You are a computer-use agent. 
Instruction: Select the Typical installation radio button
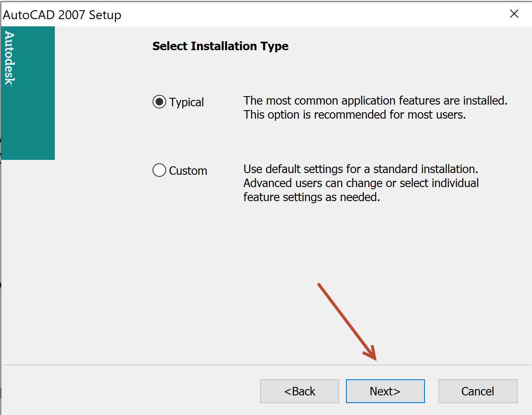159,102
